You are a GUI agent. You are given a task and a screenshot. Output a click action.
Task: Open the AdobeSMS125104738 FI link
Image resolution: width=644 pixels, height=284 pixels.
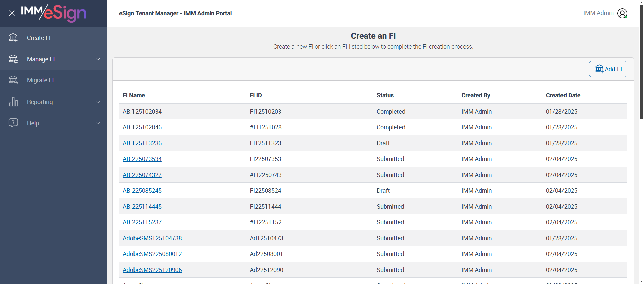point(152,238)
